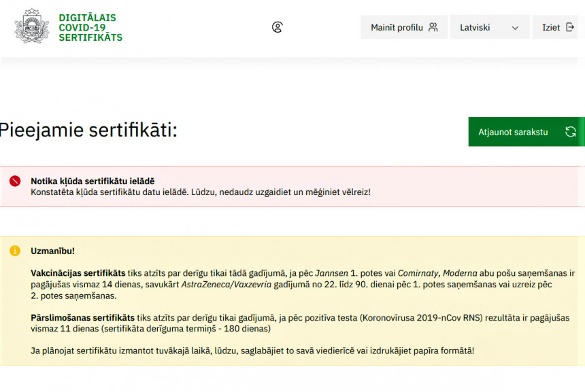
Task: Open the Latviski language dropdown
Action: coord(489,28)
